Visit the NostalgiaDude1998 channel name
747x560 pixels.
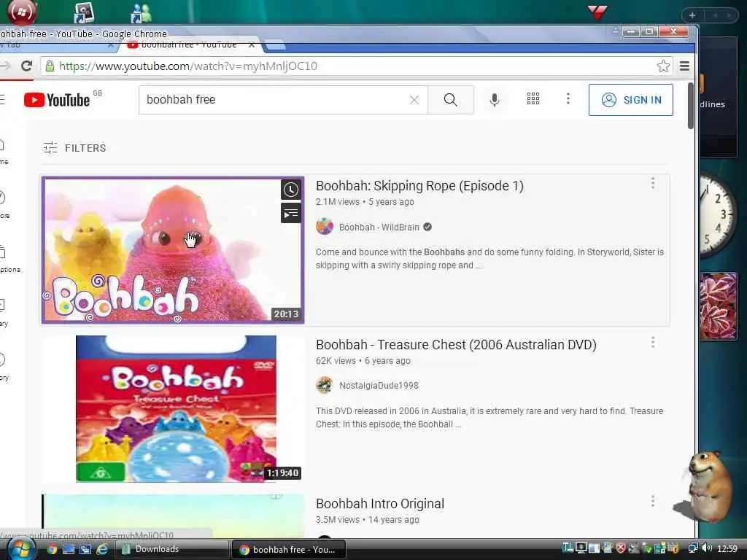click(379, 386)
